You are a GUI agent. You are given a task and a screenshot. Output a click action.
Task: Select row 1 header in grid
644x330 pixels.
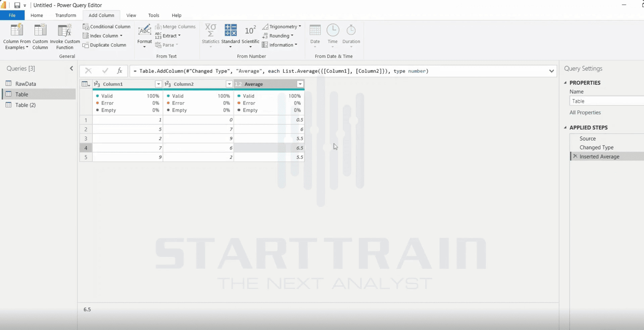coord(86,120)
